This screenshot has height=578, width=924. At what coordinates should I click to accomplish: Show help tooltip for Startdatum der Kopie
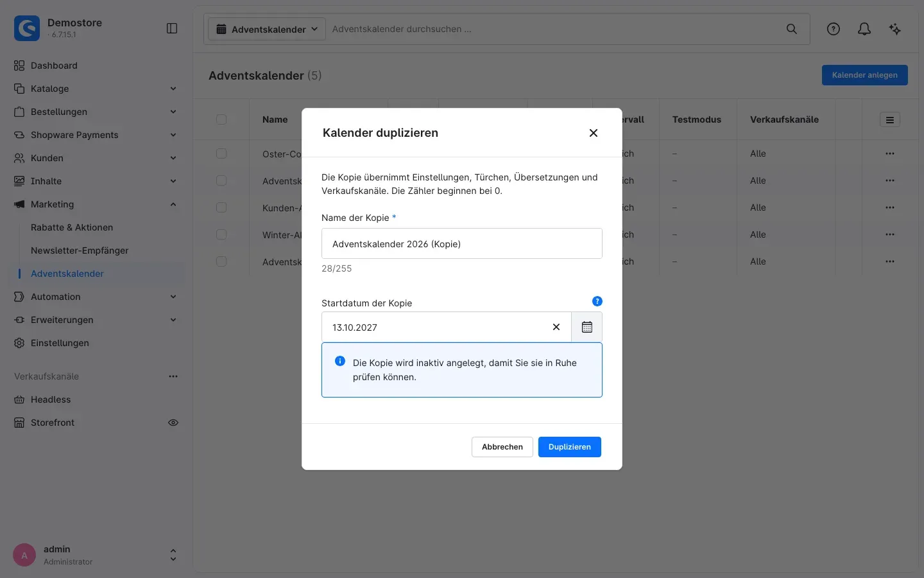597,301
